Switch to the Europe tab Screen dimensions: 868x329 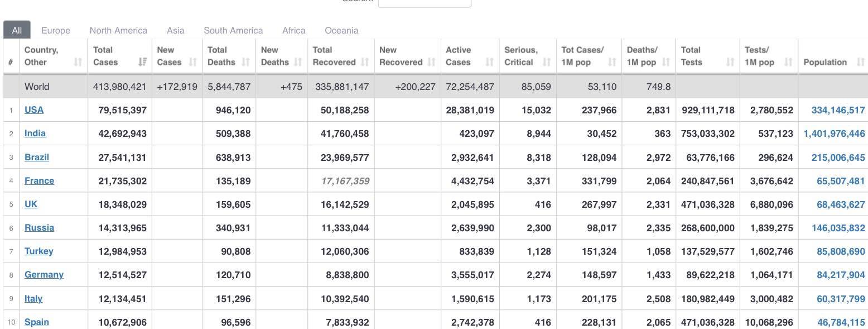click(x=56, y=30)
